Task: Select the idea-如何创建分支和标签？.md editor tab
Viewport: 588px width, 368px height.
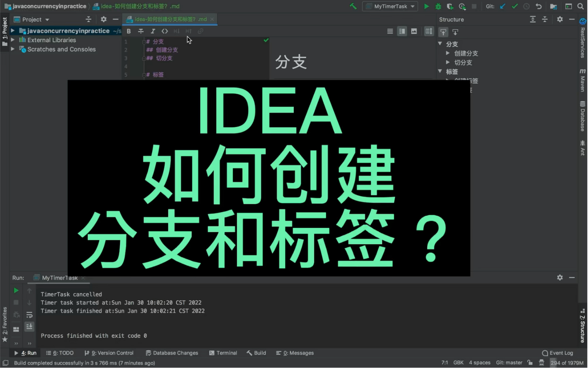Action: (170, 19)
